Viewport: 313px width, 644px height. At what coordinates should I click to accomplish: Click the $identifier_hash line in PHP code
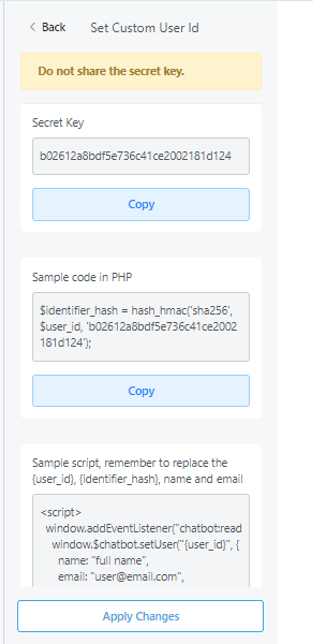(x=136, y=311)
